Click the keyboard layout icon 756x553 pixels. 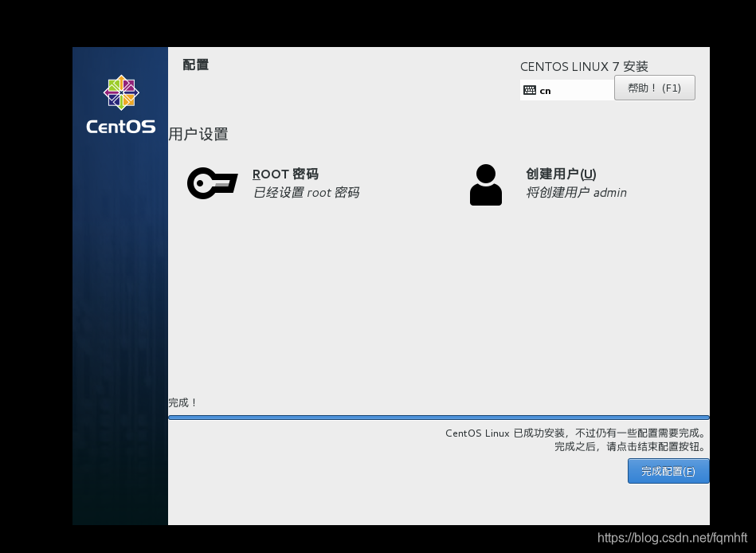pos(530,90)
